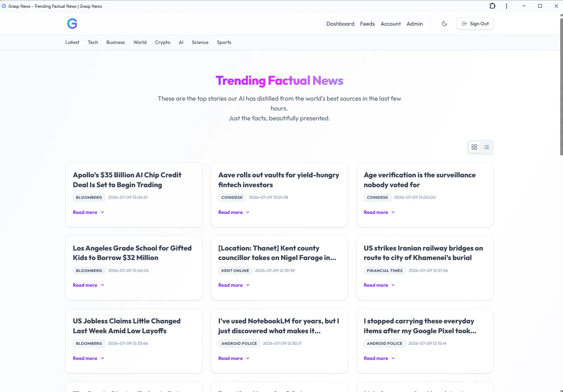The height and width of the screenshot is (392, 563).
Task: Click Bloomberg tag on Los Angeles school story
Action: (89, 271)
